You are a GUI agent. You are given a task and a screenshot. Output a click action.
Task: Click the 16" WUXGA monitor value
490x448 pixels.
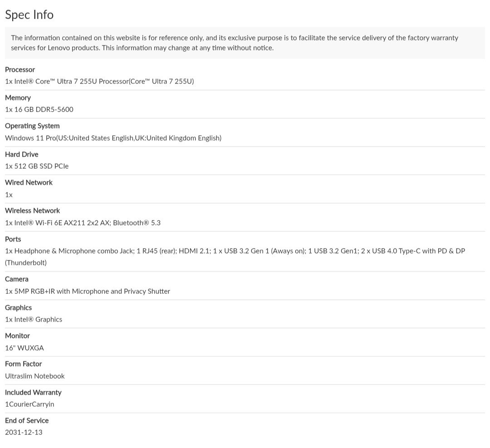point(24,348)
